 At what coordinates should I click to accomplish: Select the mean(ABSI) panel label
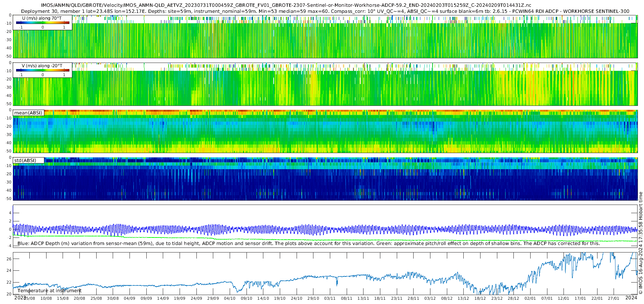(28, 113)
